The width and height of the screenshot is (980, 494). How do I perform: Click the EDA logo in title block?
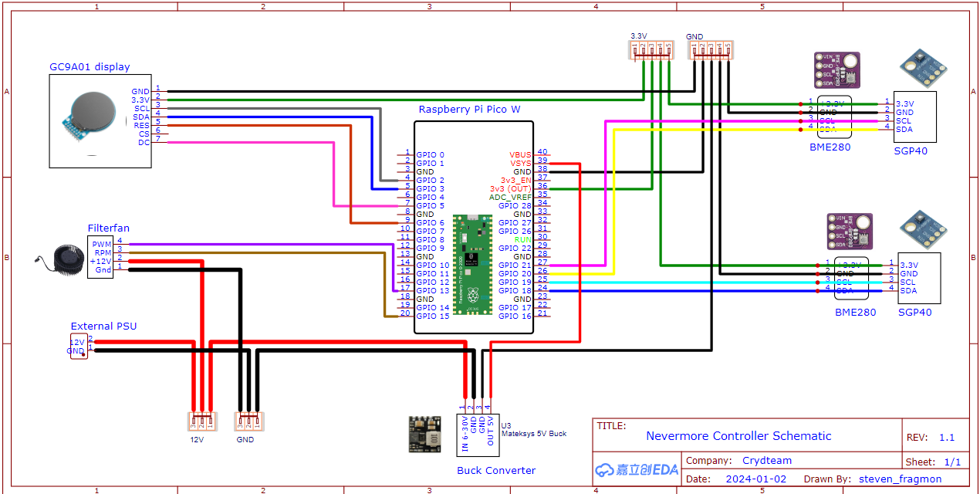click(x=637, y=469)
